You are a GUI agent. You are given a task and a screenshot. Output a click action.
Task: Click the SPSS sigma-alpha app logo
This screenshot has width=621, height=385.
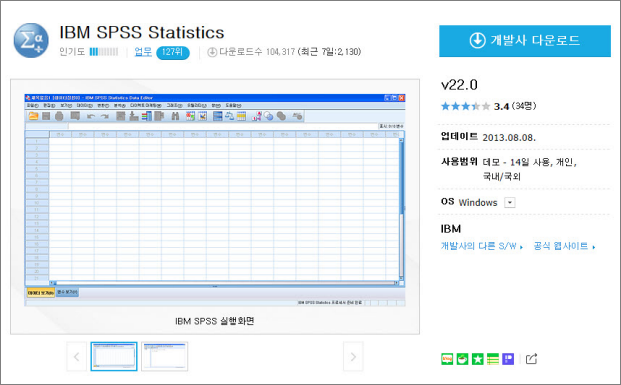[31, 40]
